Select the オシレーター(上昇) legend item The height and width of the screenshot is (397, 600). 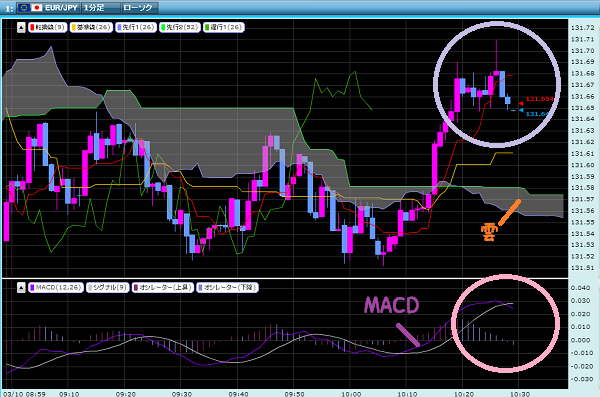[x=163, y=287]
